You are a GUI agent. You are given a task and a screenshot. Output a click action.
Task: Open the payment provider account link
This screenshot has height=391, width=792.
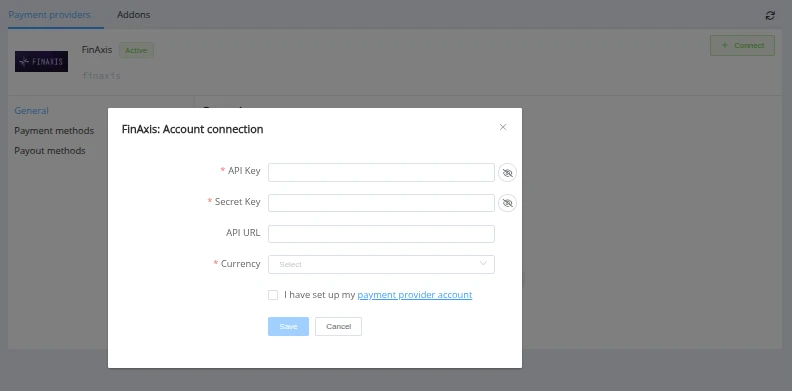(415, 295)
